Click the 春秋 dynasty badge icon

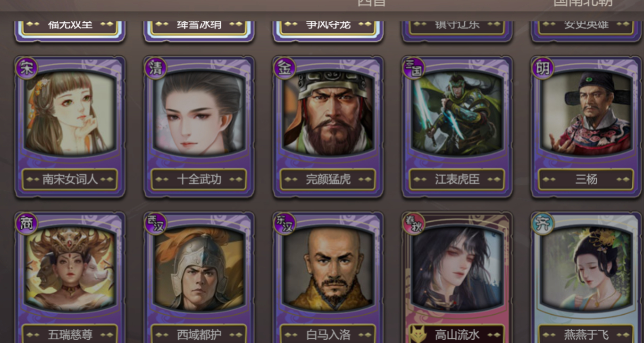(x=414, y=224)
